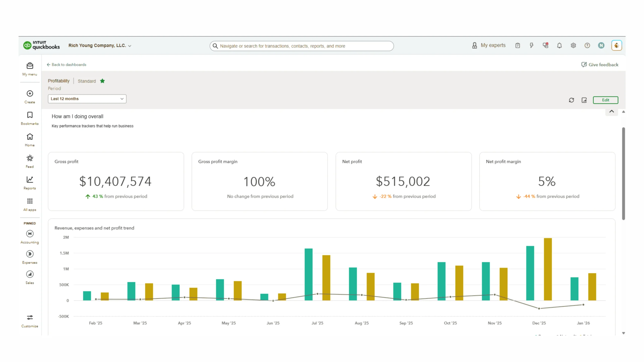Open Bookmarks in the sidebar
The height and width of the screenshot is (362, 644).
click(x=30, y=115)
